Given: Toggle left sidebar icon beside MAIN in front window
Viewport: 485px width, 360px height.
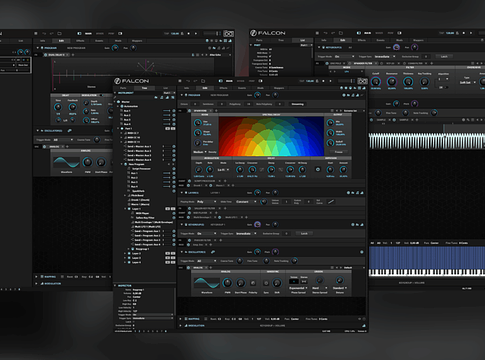Looking at the screenshot, I should point(221,81).
